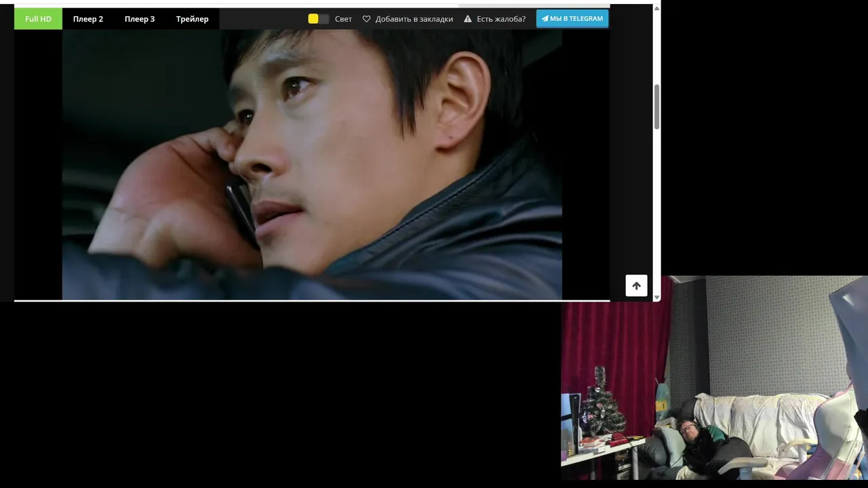Open the Есть жалоба? link

click(x=501, y=19)
